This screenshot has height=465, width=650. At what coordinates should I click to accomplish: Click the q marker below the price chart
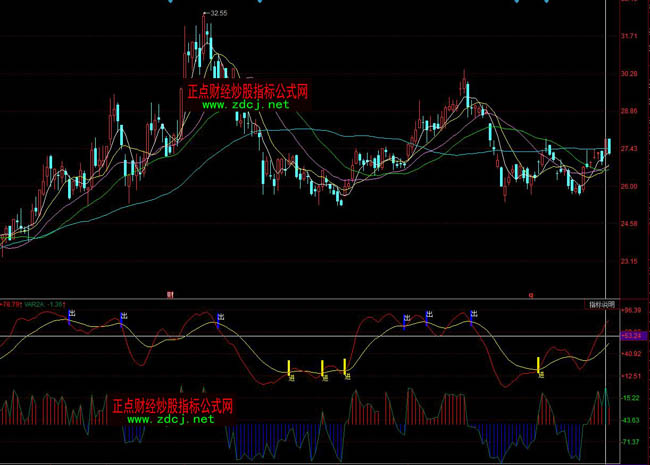(531, 295)
